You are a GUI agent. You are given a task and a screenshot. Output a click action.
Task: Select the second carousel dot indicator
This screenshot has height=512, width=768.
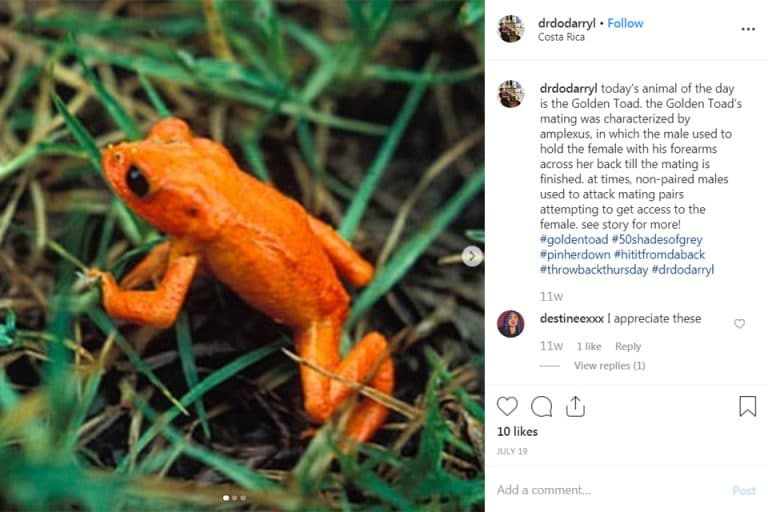tap(234, 497)
